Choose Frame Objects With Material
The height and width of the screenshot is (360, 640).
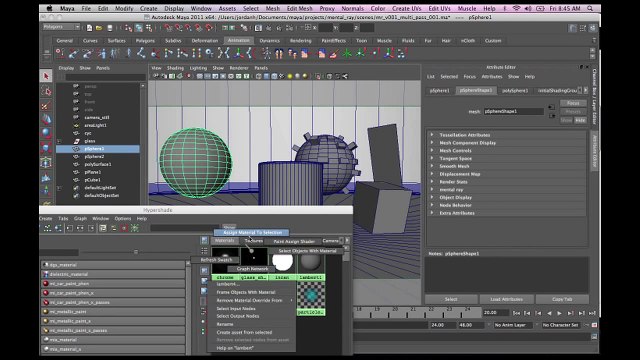tap(246, 292)
